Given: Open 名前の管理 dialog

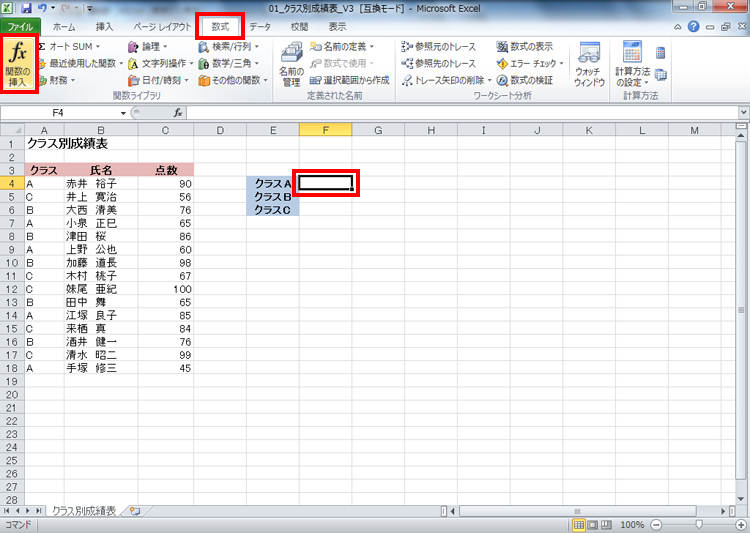Looking at the screenshot, I should 291,64.
